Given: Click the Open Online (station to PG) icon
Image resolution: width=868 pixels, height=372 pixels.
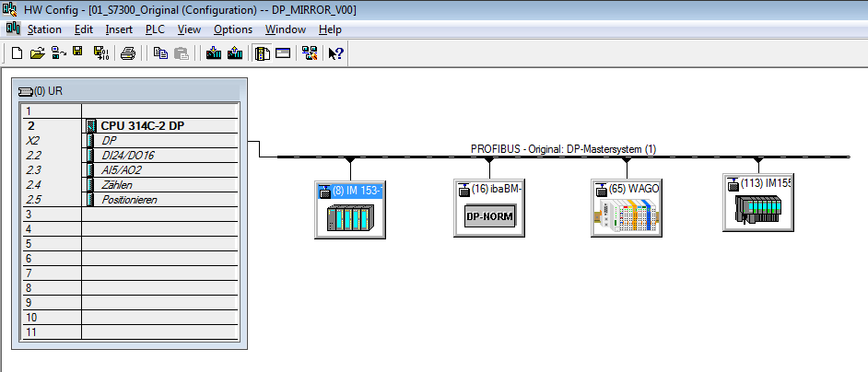Looking at the screenshot, I should pyautogui.click(x=59, y=53).
